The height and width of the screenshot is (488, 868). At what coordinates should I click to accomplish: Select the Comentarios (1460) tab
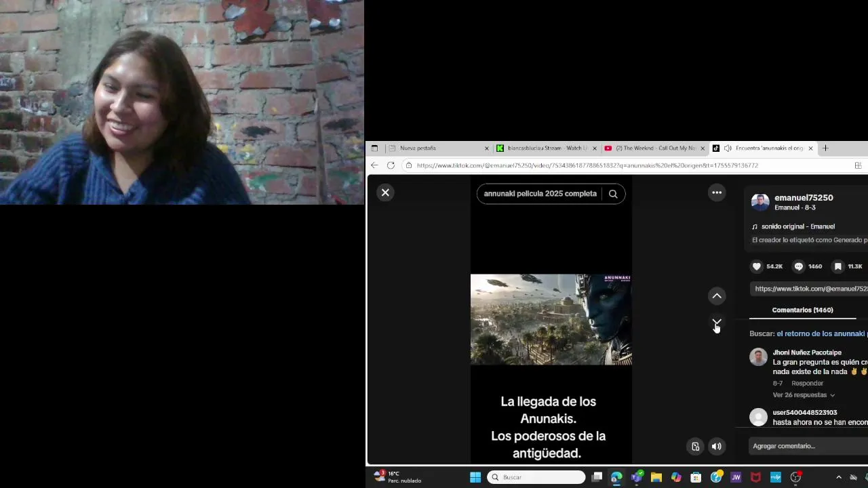[802, 310]
